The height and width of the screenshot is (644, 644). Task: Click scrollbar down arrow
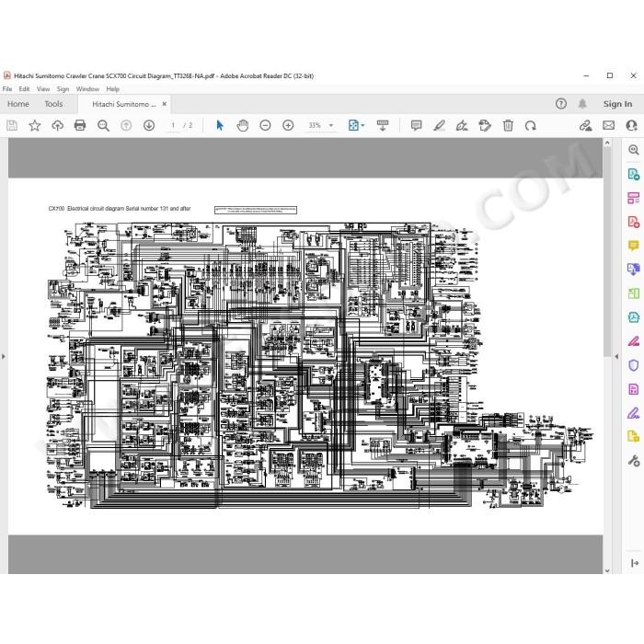tap(607, 570)
